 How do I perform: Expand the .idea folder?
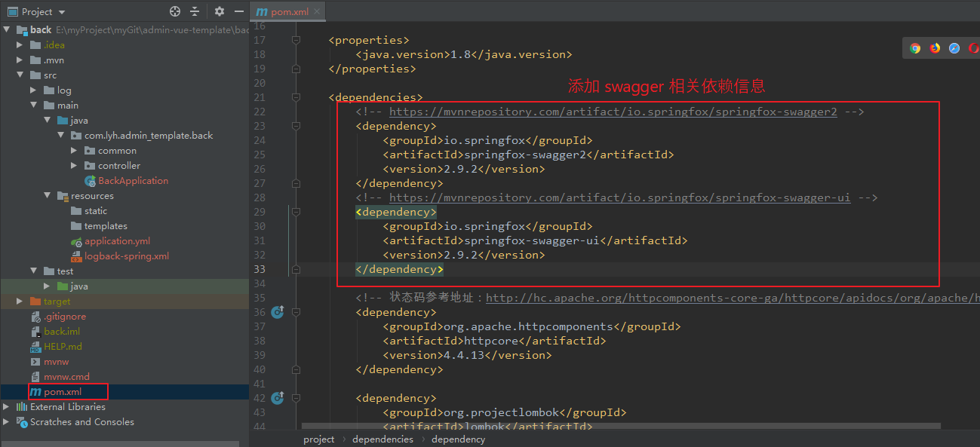[x=20, y=45]
